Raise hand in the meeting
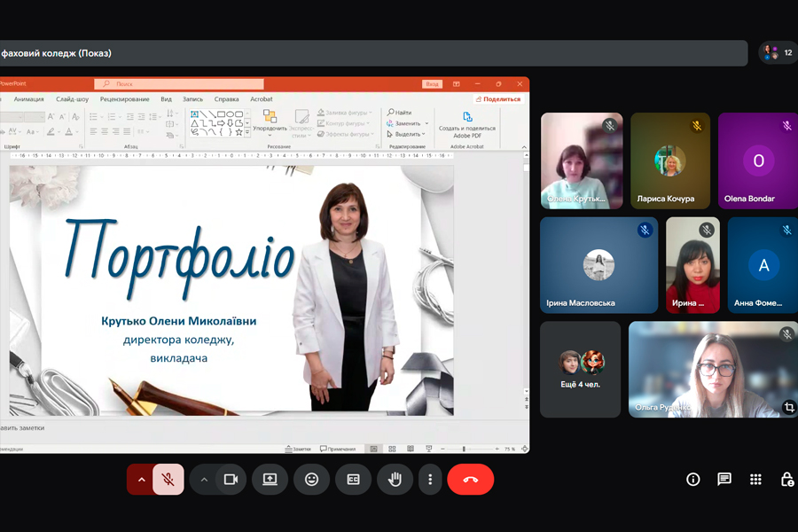The image size is (798, 532). pos(395,480)
